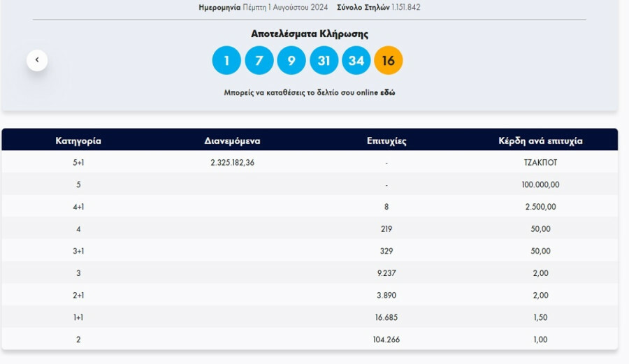Select the blue number 34 ball
This screenshot has height=364, width=629.
tap(356, 61)
